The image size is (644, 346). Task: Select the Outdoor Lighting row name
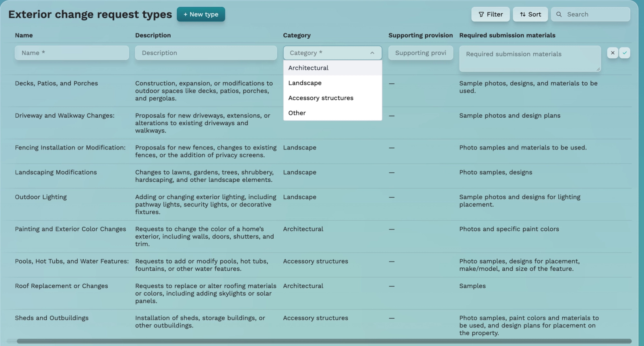[x=41, y=197]
